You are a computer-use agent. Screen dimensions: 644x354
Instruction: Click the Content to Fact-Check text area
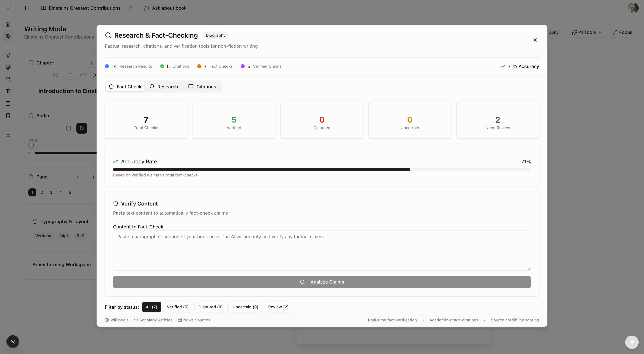tap(321, 250)
